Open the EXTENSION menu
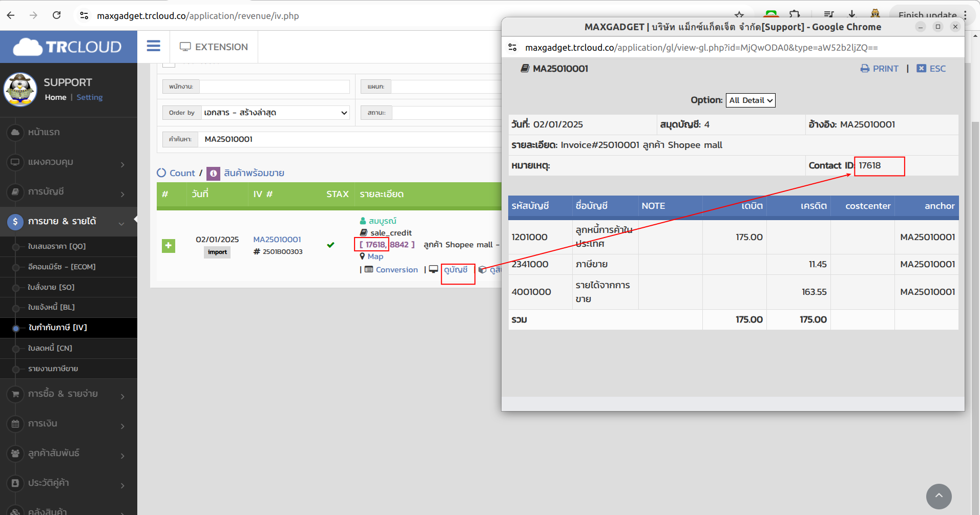The width and height of the screenshot is (980, 515). click(214, 47)
